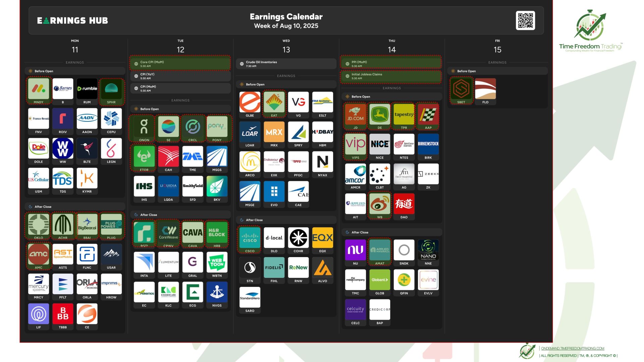
Task: Switch to the Tuesday 12 column
Action: pos(180,46)
